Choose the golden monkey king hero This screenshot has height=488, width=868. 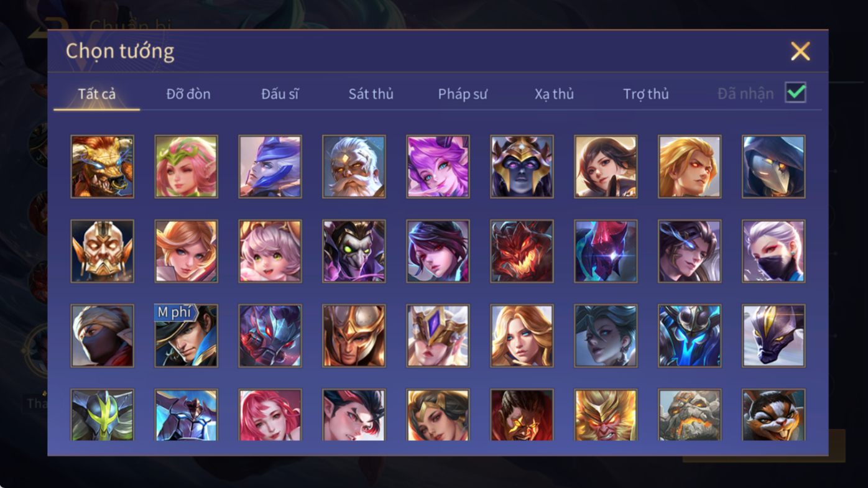(x=606, y=415)
